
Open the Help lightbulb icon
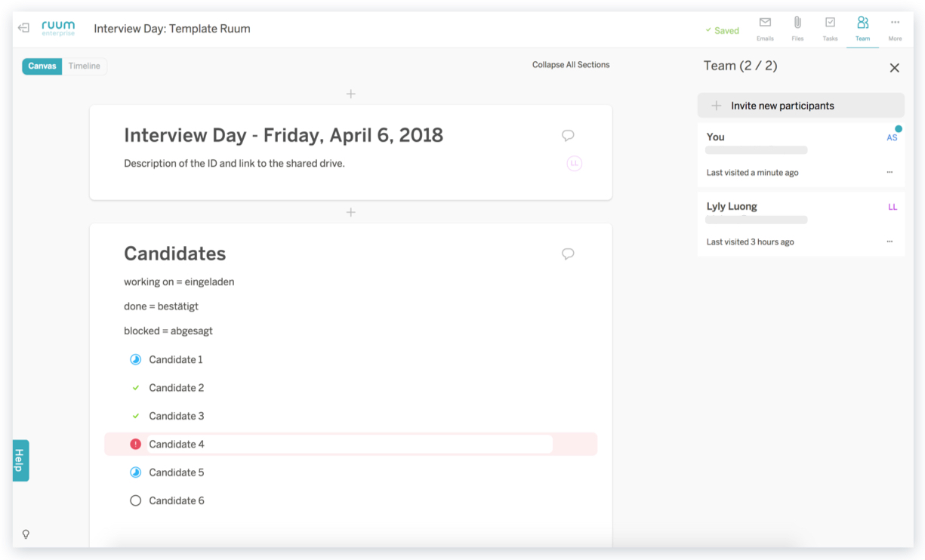coord(25,534)
